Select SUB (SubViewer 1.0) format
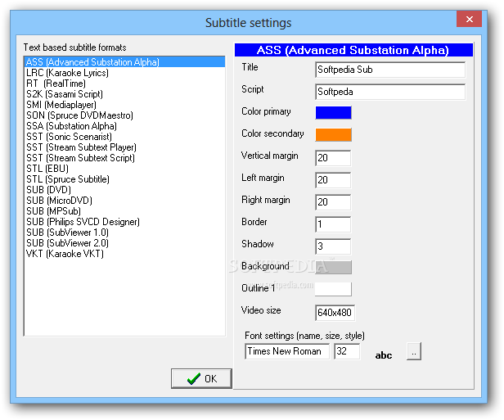504x420 pixels. 124,232
